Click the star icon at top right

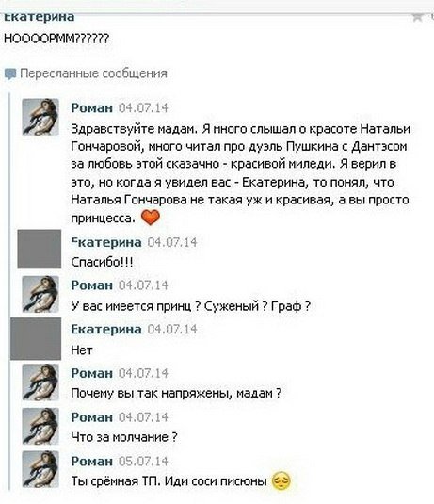coord(417,17)
